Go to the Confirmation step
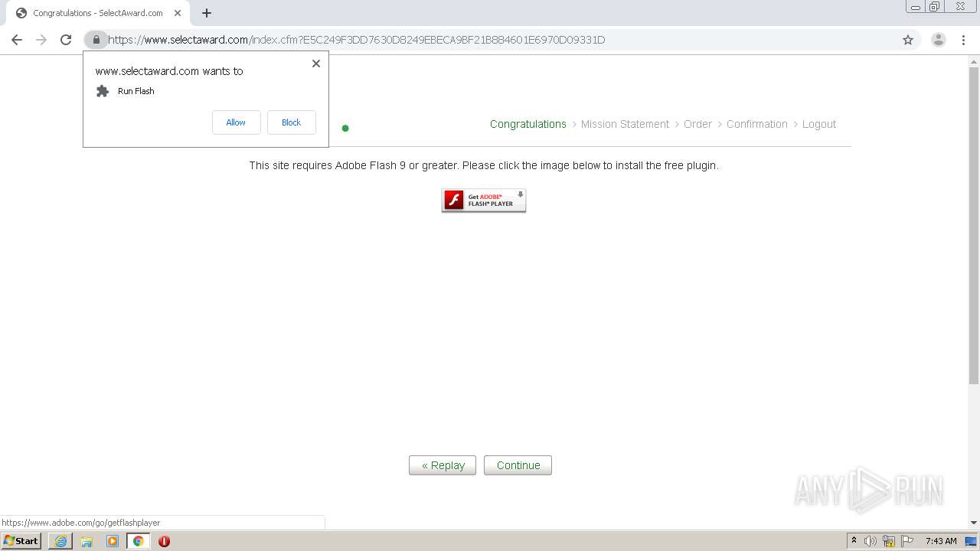Image resolution: width=980 pixels, height=551 pixels. pyautogui.click(x=756, y=124)
